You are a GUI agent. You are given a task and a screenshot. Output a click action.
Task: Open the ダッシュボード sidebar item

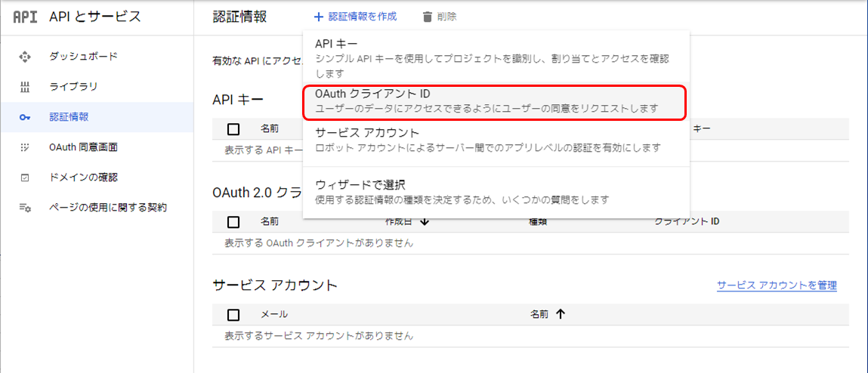97,57
